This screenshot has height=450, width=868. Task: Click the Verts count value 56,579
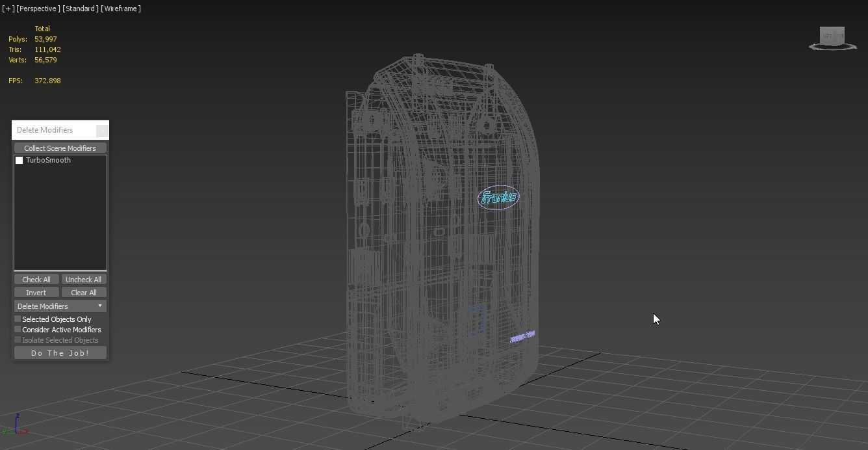(45, 60)
